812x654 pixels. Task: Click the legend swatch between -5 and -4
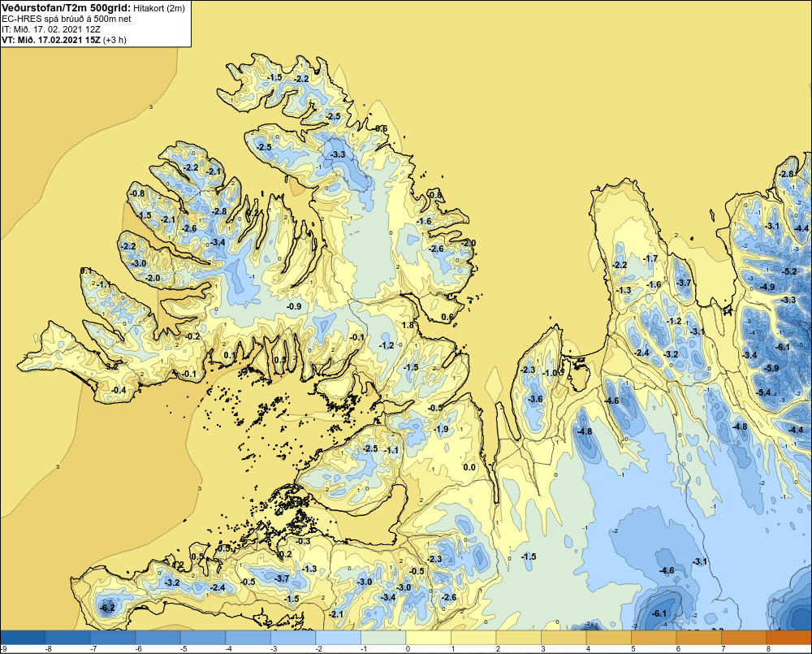(x=203, y=637)
